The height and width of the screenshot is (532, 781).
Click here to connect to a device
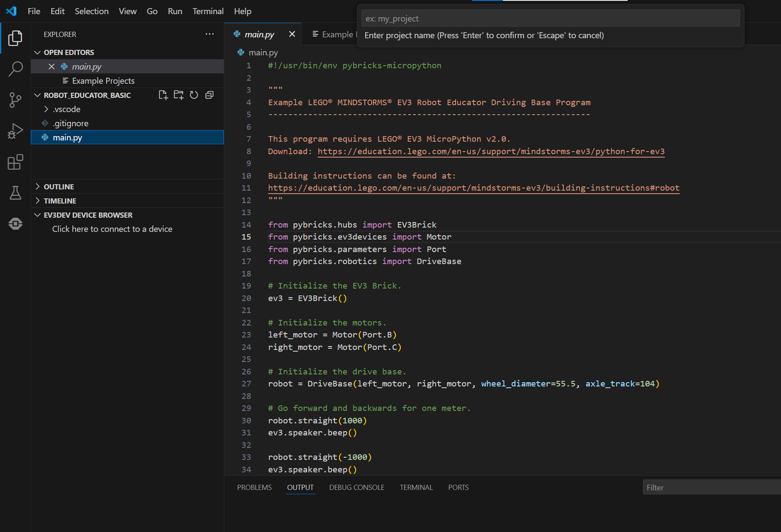pyautogui.click(x=112, y=229)
